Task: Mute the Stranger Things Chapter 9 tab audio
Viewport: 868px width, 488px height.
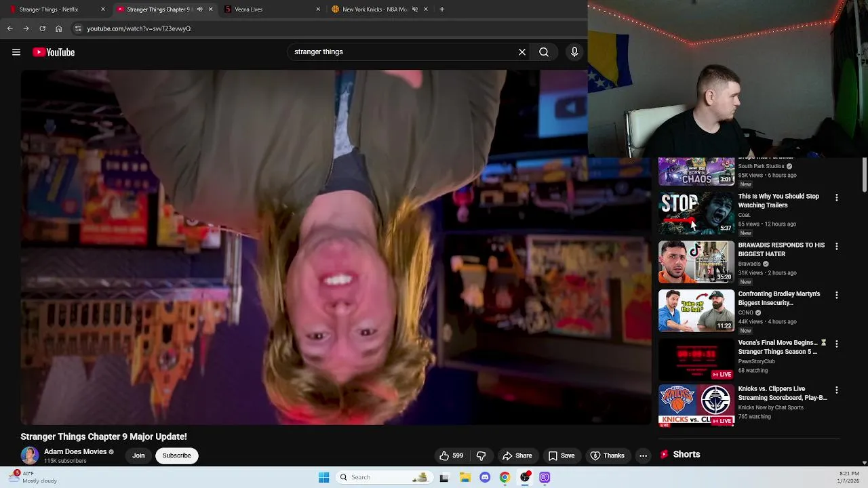Action: click(199, 9)
